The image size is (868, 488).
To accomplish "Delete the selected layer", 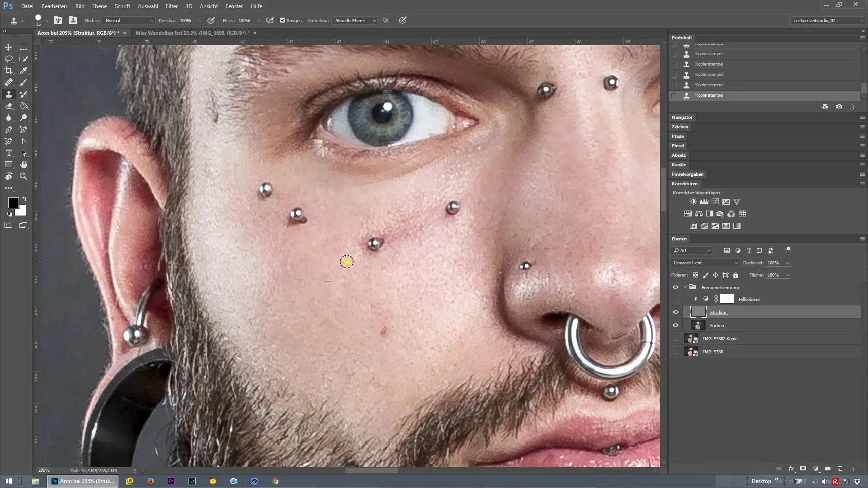I will (x=852, y=469).
